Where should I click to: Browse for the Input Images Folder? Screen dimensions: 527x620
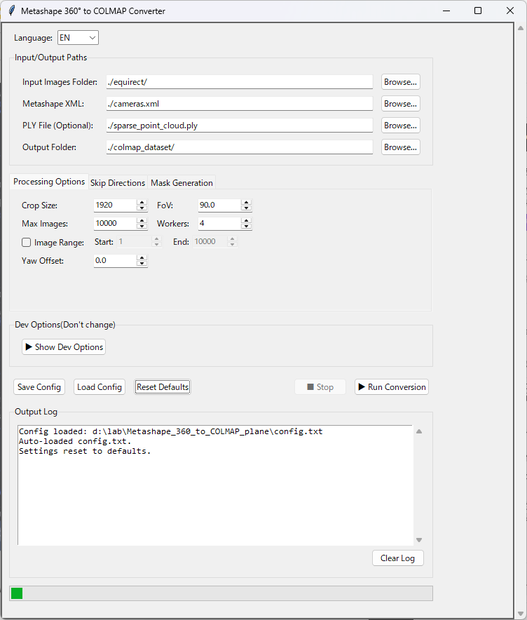coord(400,82)
